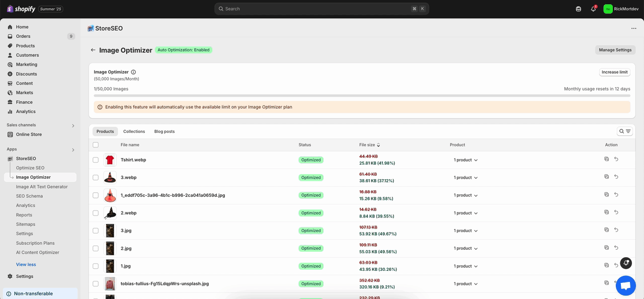Check the box for 1.jpg
The image size is (644, 299).
pyautogui.click(x=96, y=266)
